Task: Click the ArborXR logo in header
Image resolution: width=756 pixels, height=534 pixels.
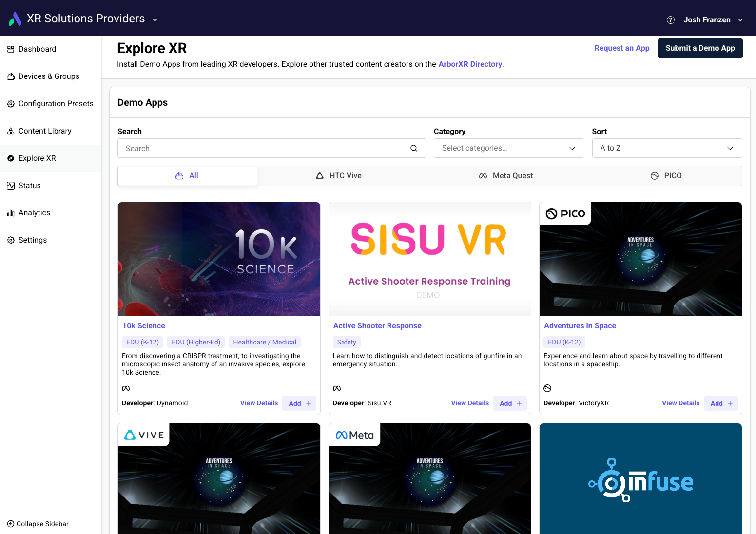Action: (15, 19)
